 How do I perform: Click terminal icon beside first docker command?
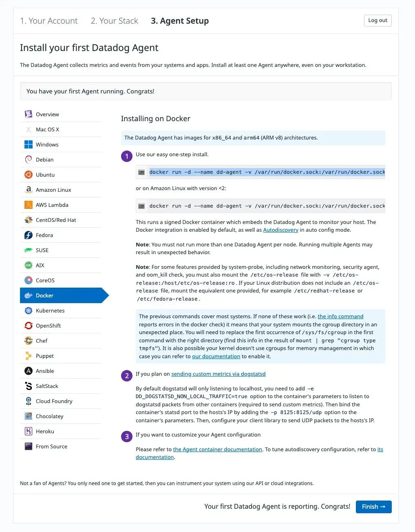pyautogui.click(x=141, y=172)
